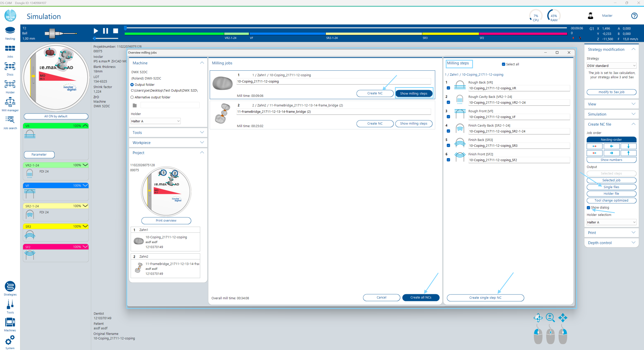The height and width of the screenshot is (350, 644).
Task: Open the help question mark icon
Action: pyautogui.click(x=634, y=15)
